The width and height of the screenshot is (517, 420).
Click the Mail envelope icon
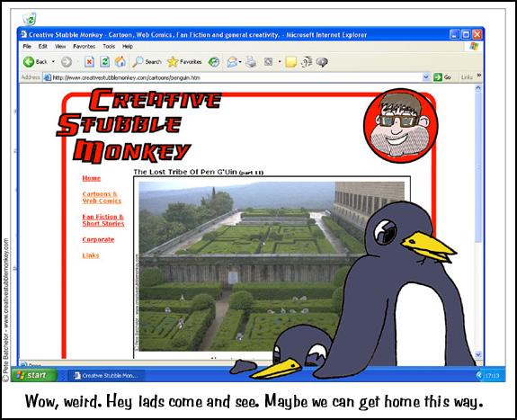[x=232, y=62]
